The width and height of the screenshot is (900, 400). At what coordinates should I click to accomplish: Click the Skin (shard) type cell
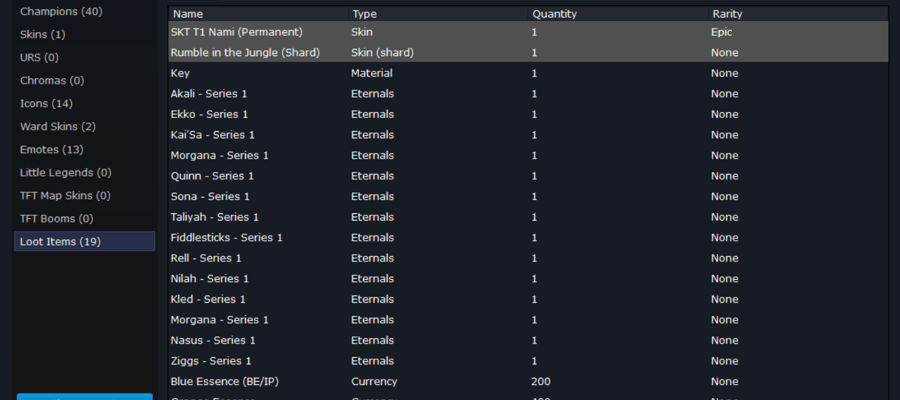382,52
